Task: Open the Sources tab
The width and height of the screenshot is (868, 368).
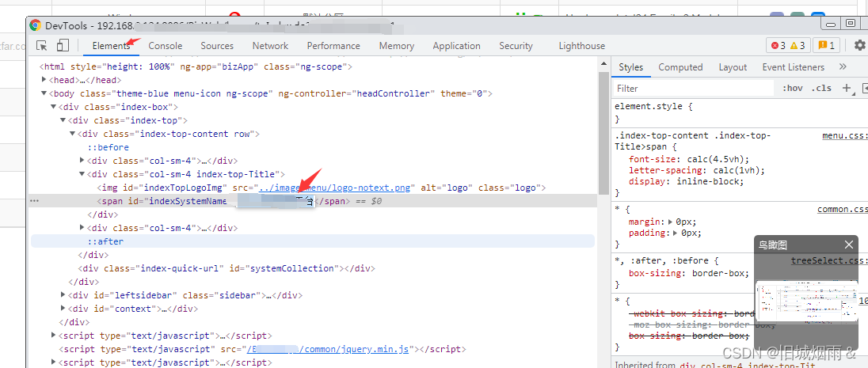Action: pos(217,46)
